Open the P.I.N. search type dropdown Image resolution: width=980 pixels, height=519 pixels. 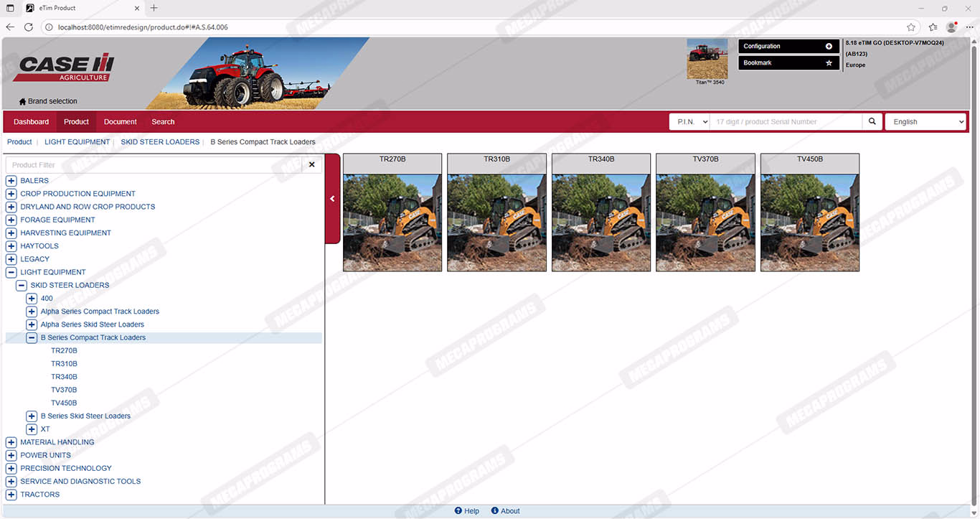(689, 122)
